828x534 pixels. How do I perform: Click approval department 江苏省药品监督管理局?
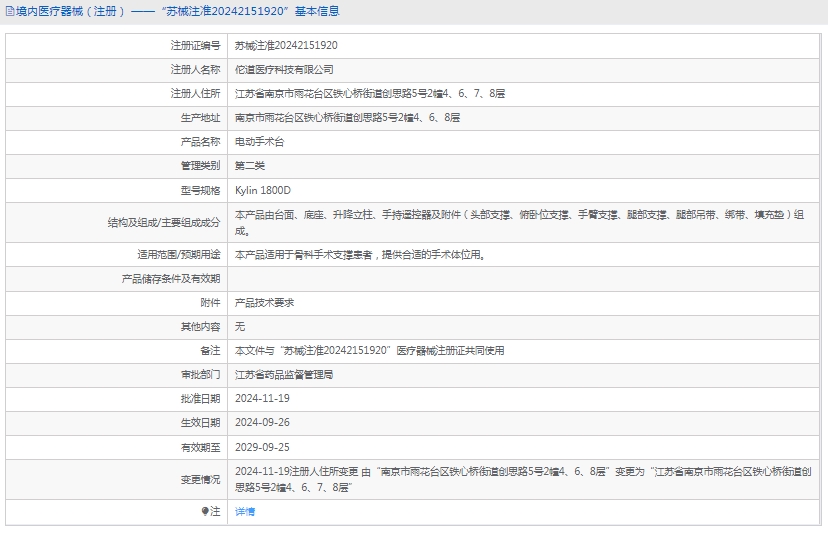pos(284,375)
